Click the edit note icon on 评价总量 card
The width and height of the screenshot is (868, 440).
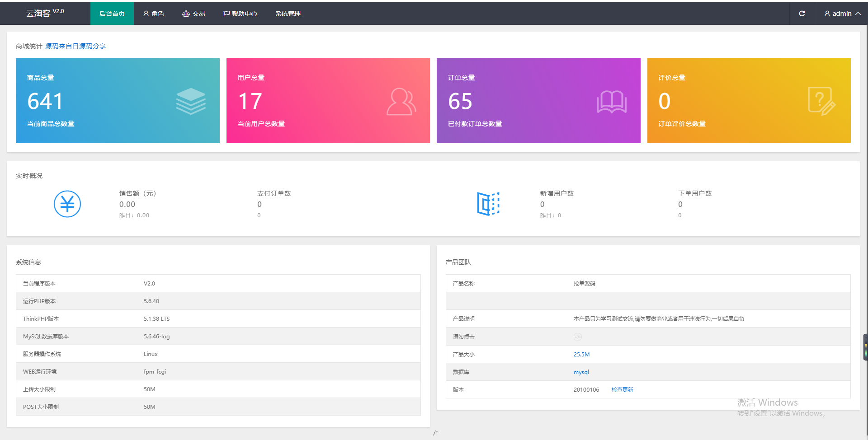(x=821, y=101)
